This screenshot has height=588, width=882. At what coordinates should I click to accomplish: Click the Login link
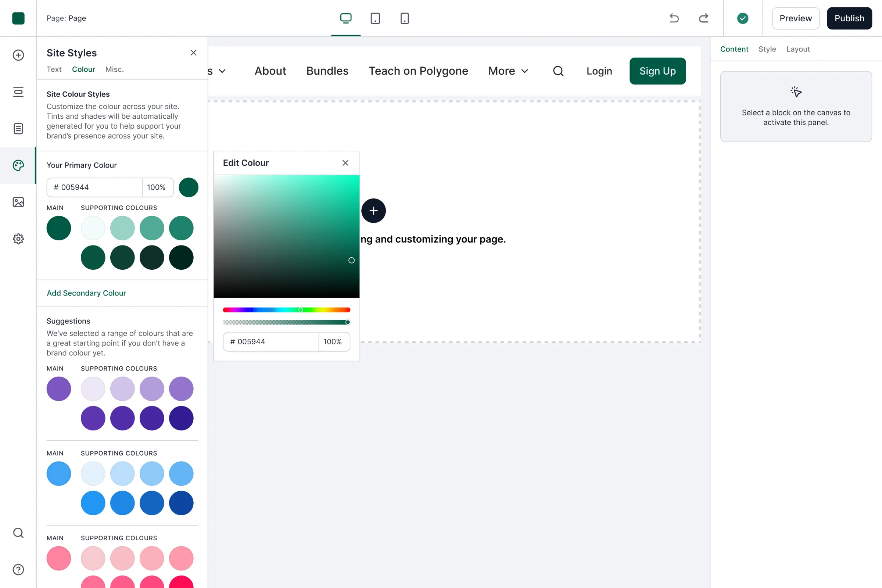click(x=599, y=71)
